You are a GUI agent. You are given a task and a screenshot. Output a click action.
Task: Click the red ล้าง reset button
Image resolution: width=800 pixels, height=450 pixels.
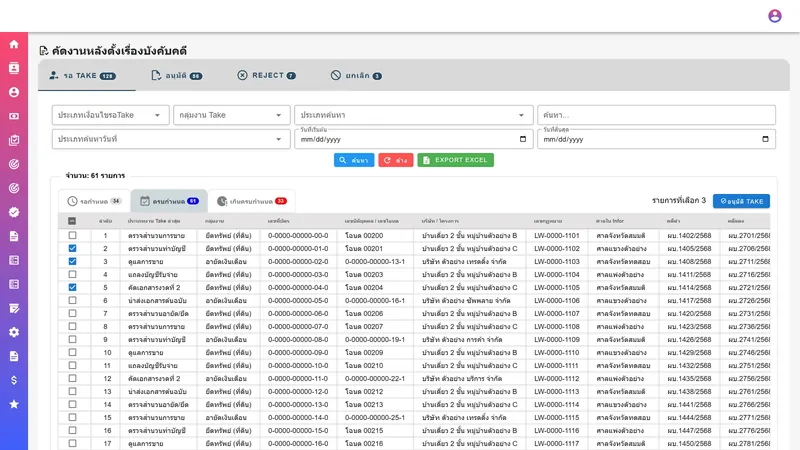(395, 160)
